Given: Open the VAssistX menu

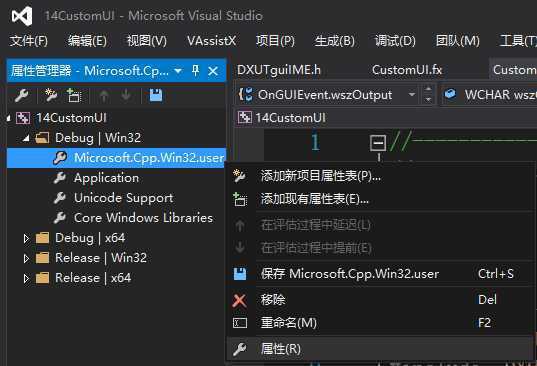Looking at the screenshot, I should point(212,41).
